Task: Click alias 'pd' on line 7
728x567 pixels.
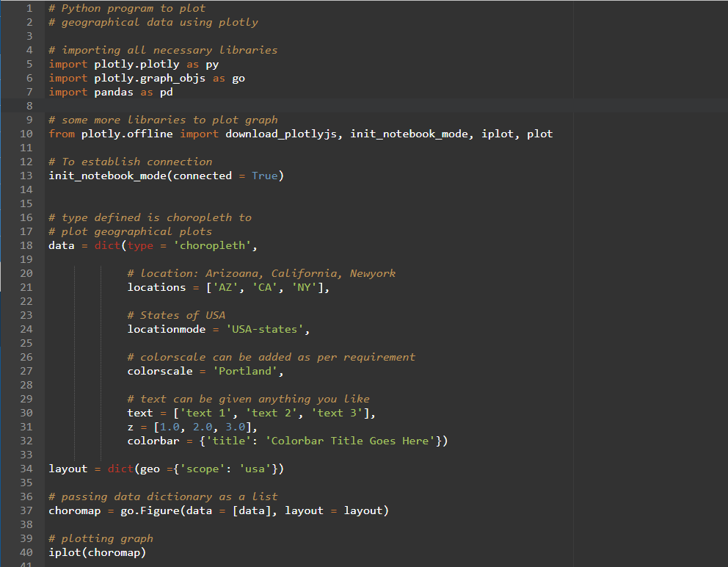Action: point(166,92)
